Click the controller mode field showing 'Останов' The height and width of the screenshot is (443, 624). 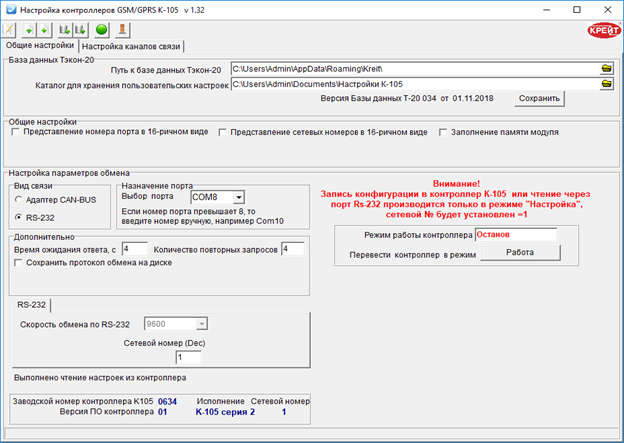tap(516, 234)
